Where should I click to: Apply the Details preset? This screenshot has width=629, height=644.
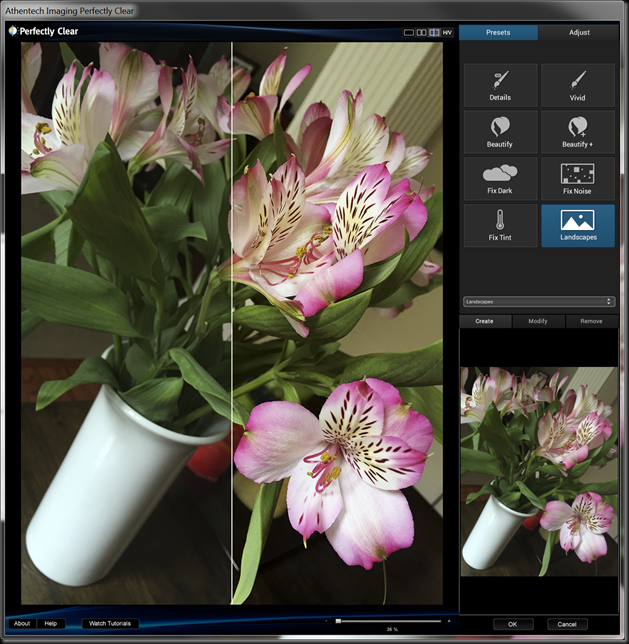click(x=500, y=85)
